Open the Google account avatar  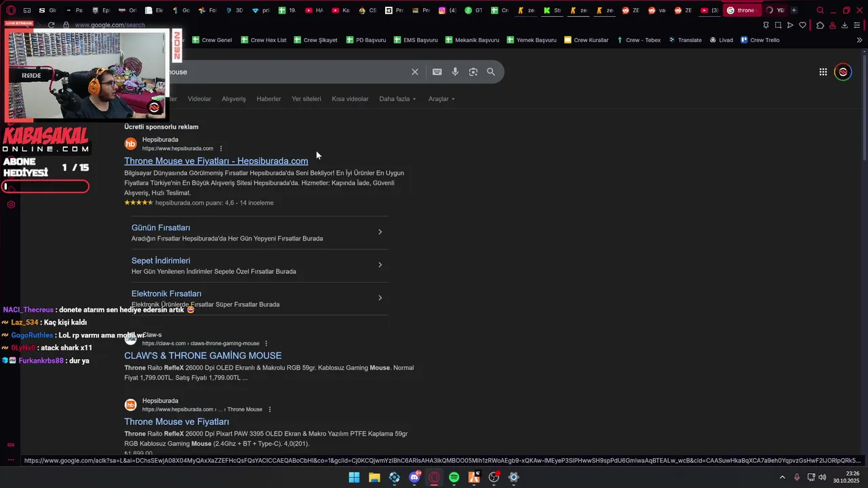pyautogui.click(x=843, y=72)
